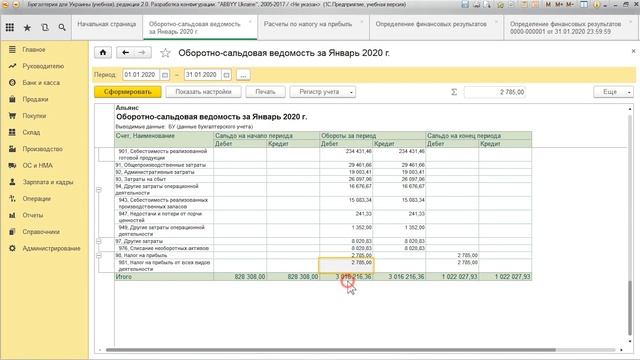Click the printer icon in title bar
This screenshot has width=640, height=360.
click(476, 4)
